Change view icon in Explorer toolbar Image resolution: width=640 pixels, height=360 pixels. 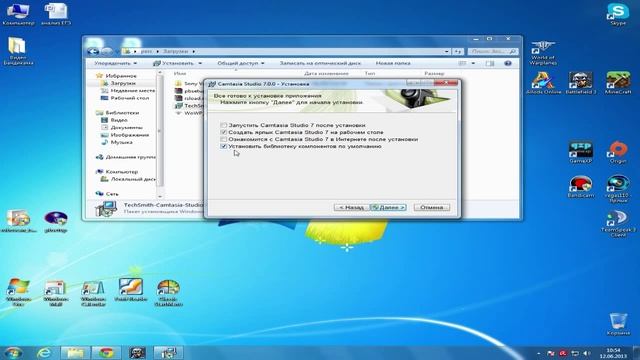(x=462, y=63)
